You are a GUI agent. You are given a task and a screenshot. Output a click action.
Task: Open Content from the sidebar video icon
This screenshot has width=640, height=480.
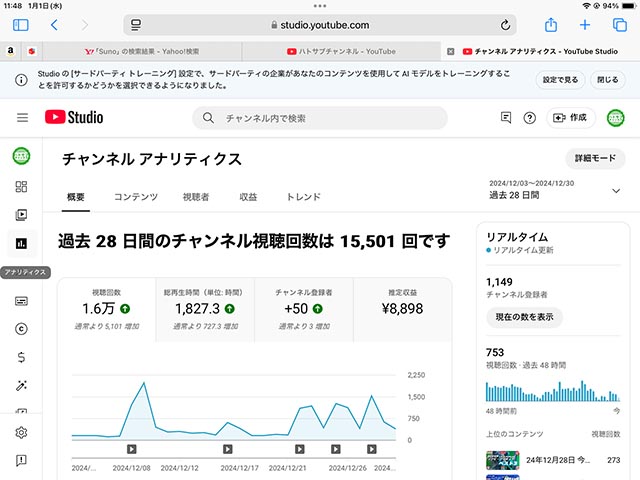click(x=21, y=215)
